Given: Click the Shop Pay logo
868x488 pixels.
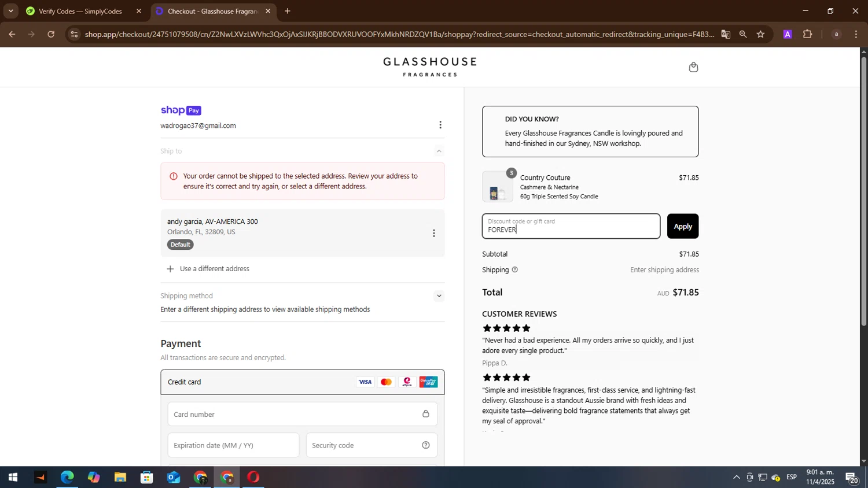Looking at the screenshot, I should click(181, 110).
